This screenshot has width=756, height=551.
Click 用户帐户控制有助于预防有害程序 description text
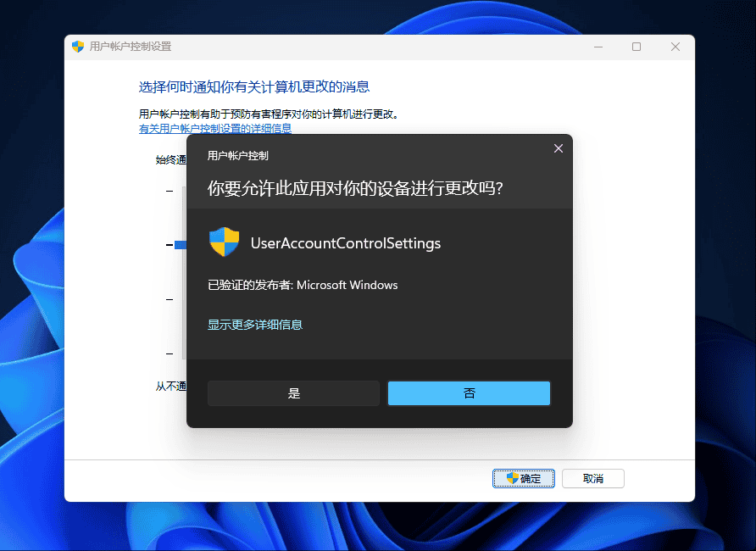[x=269, y=114]
